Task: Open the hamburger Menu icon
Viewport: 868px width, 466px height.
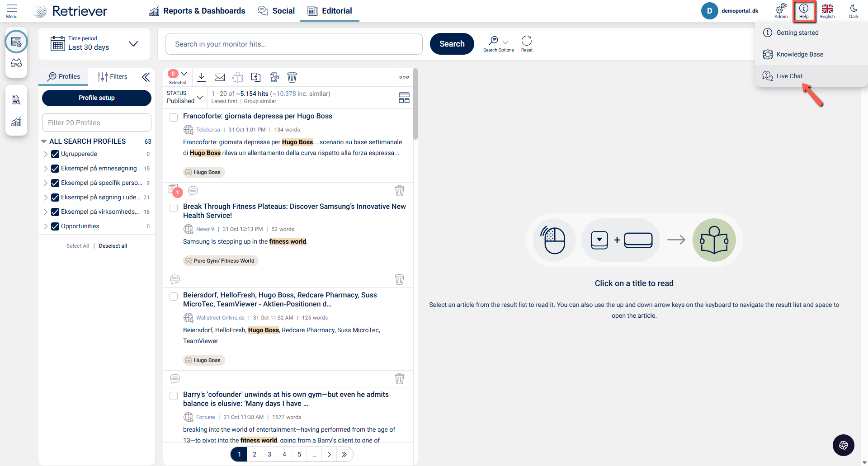Action: [x=12, y=11]
